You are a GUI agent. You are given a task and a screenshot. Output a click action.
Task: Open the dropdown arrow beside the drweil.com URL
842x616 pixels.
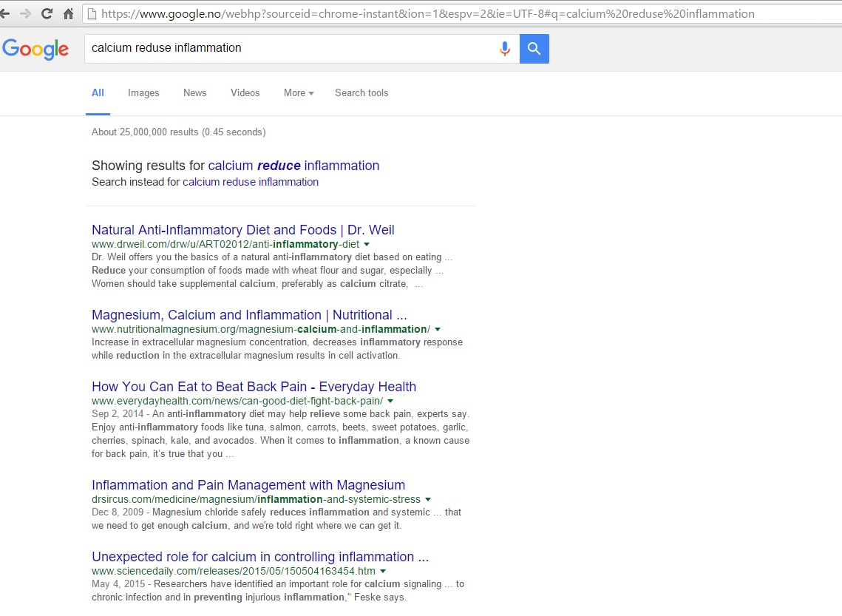tap(367, 244)
